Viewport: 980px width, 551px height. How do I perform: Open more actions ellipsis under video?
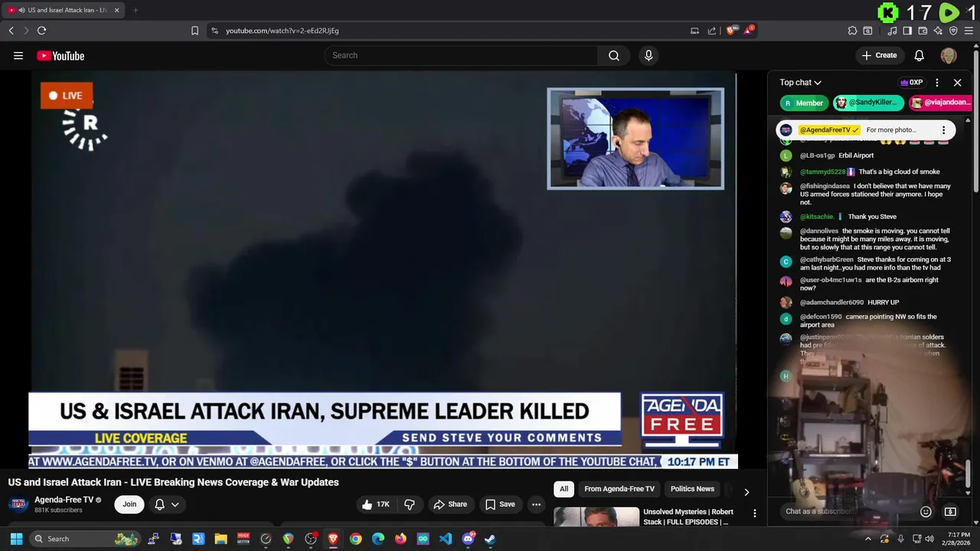tap(536, 504)
